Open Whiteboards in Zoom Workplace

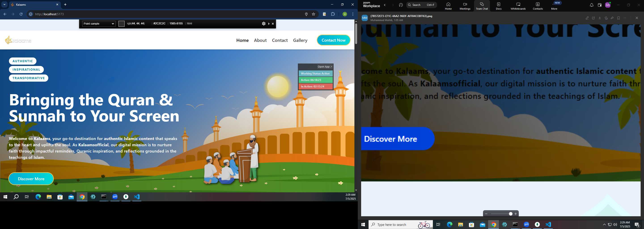pos(518,6)
